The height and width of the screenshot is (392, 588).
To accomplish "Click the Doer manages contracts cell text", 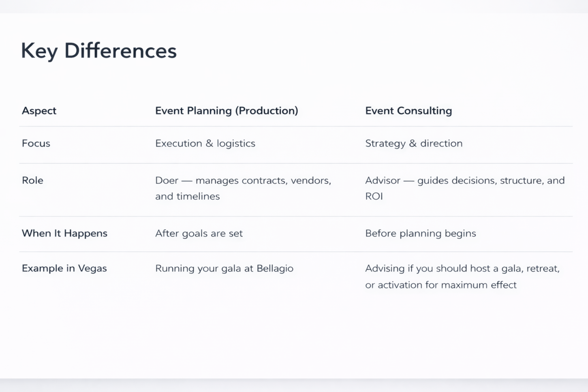I will click(243, 188).
